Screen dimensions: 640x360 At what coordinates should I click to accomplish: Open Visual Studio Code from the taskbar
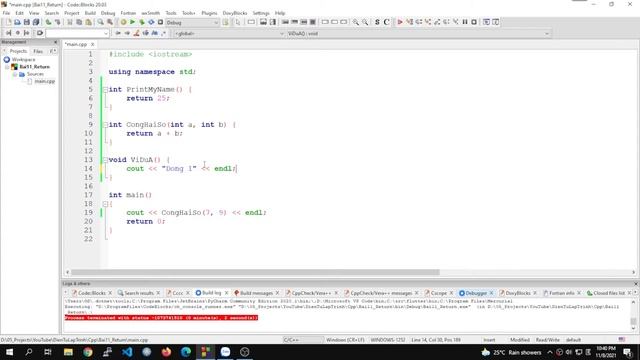[127, 352]
